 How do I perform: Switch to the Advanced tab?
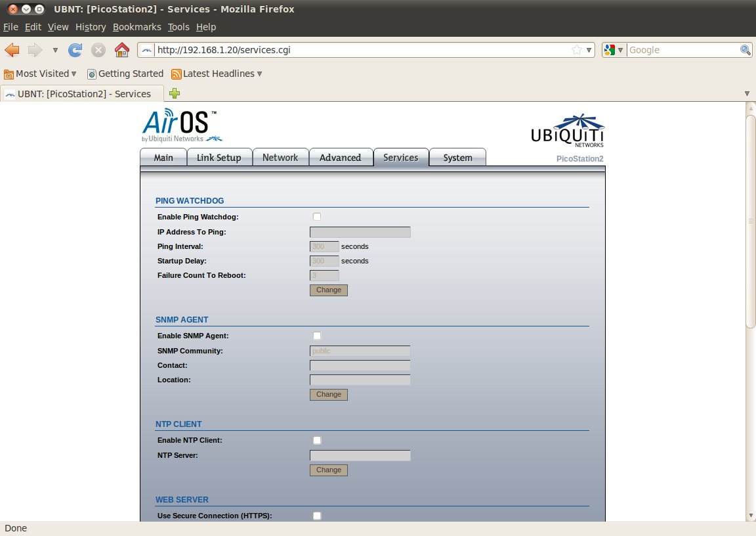coord(341,157)
